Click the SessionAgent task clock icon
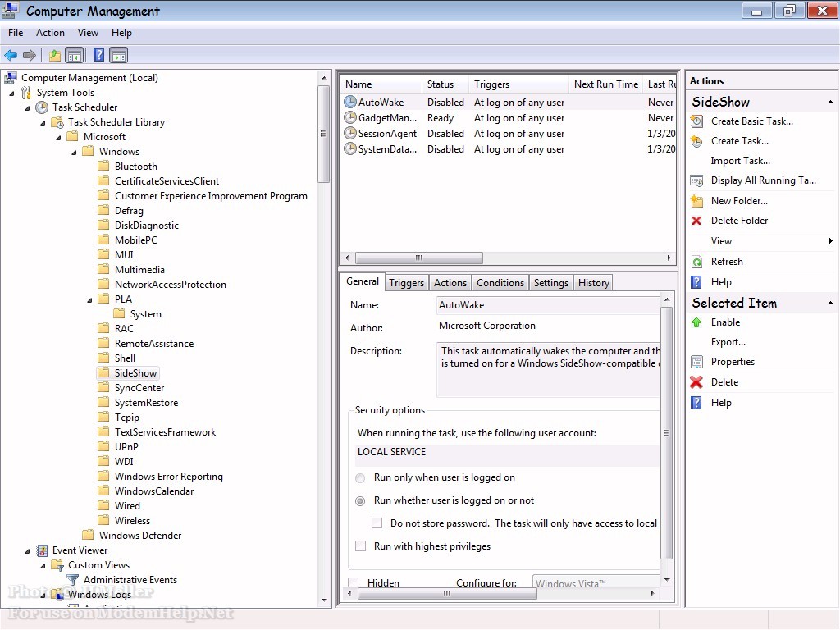Image resolution: width=840 pixels, height=630 pixels. [x=349, y=133]
